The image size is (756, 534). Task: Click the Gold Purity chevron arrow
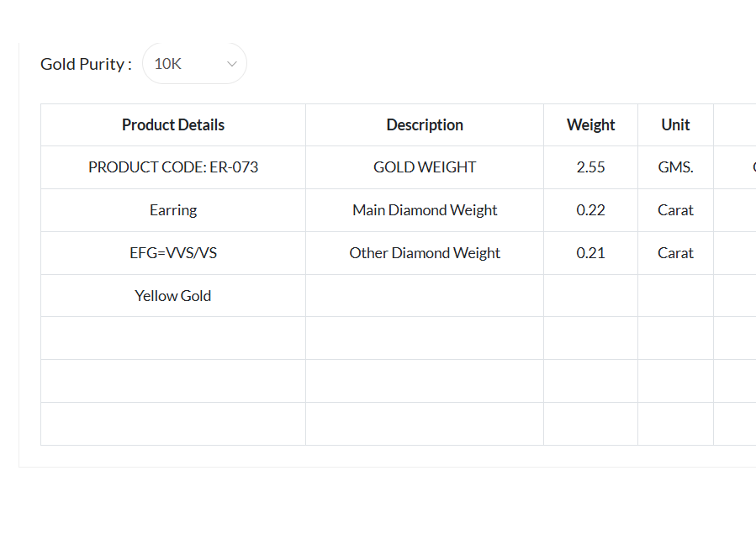coord(232,64)
